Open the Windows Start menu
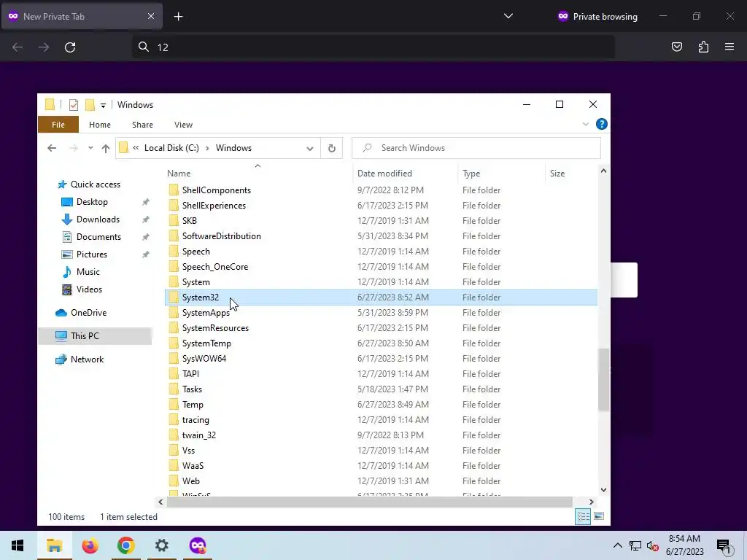Viewport: 747px width, 560px height. (18, 545)
